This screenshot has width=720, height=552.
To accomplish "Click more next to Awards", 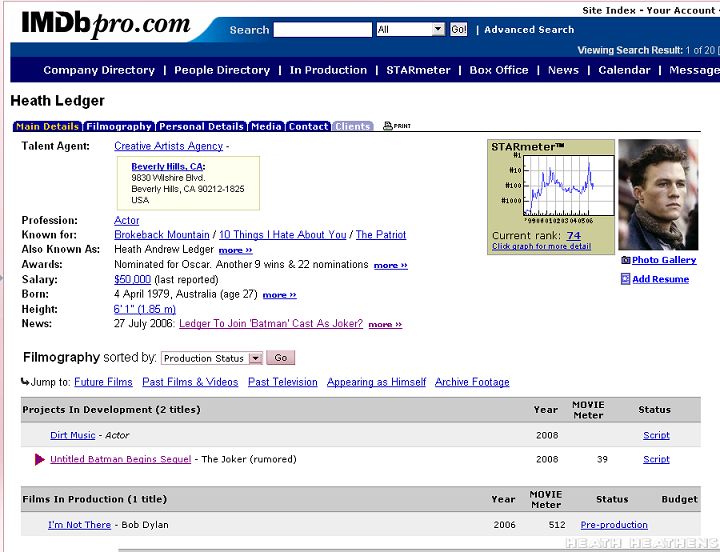I will click(391, 265).
